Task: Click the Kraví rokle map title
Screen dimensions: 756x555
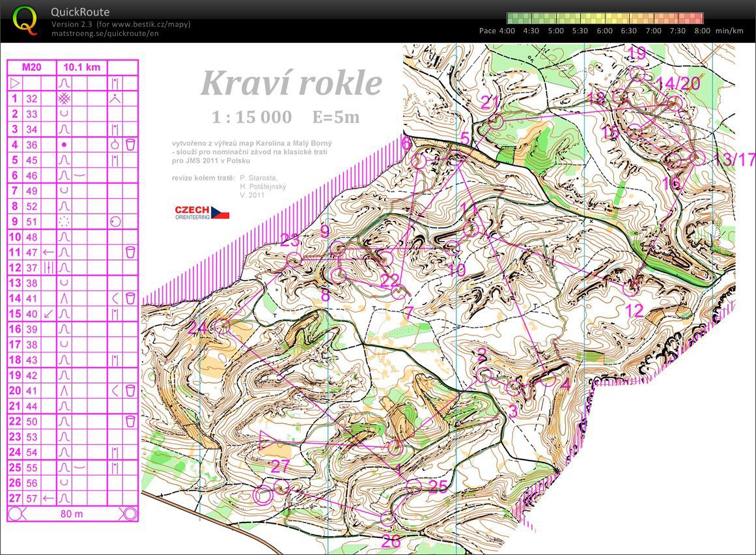Action: [292, 83]
